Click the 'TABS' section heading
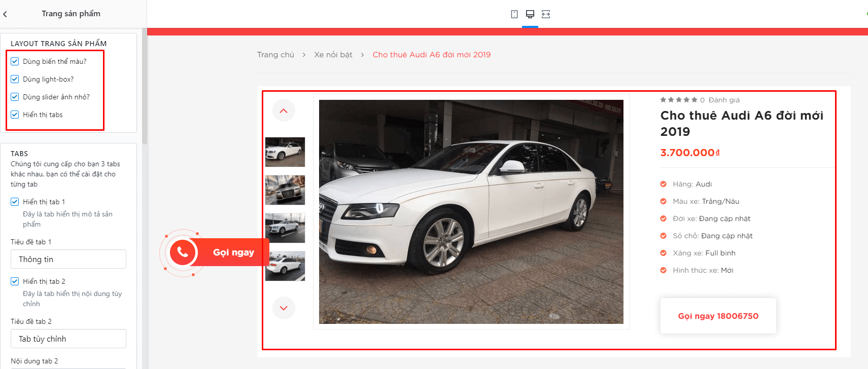Viewport: 868px width, 369px height. coord(19,154)
